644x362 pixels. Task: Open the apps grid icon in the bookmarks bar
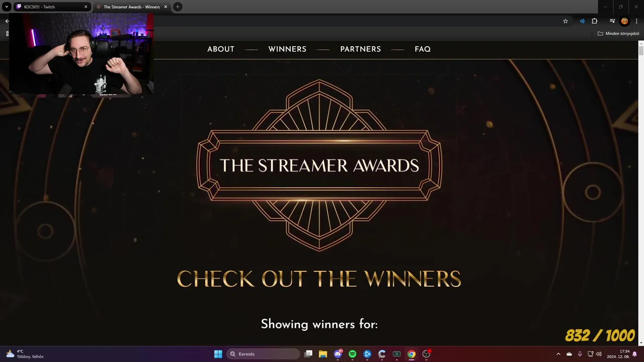coord(7,34)
